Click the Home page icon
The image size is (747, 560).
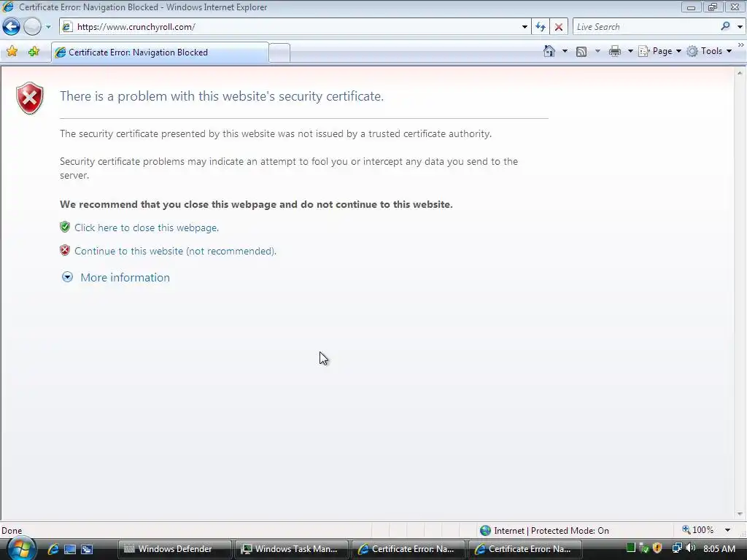pos(549,51)
